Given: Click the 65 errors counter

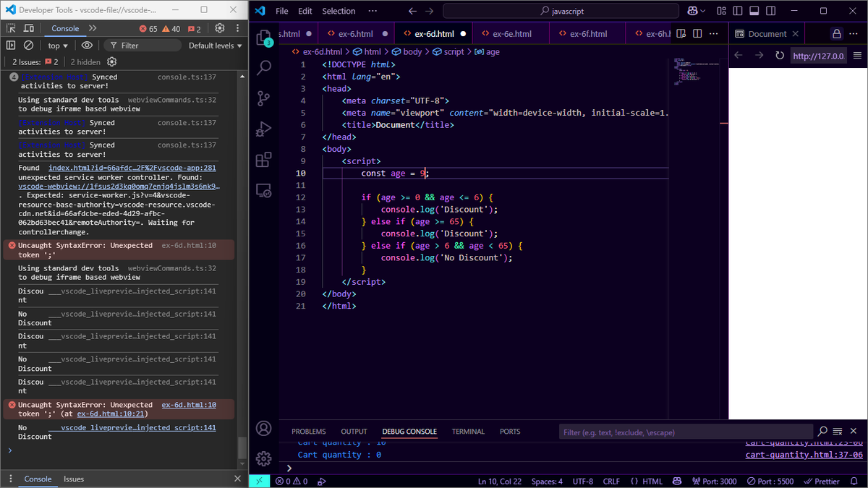Looking at the screenshot, I should (148, 29).
